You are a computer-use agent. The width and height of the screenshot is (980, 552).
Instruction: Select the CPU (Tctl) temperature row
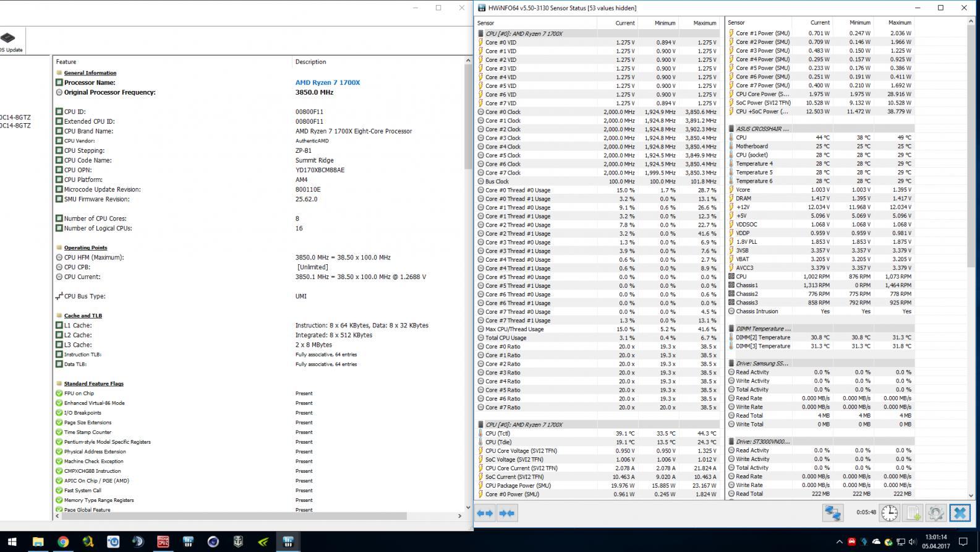tap(598, 433)
